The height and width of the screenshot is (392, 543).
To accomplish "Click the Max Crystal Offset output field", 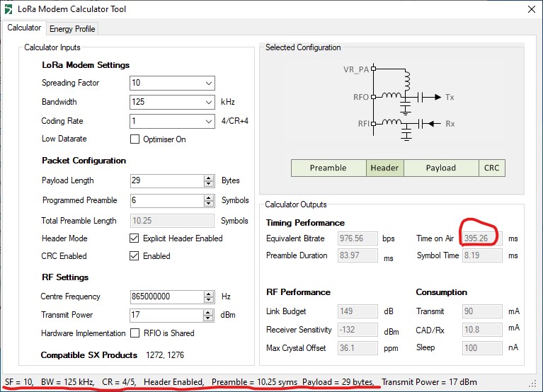I will tap(358, 347).
